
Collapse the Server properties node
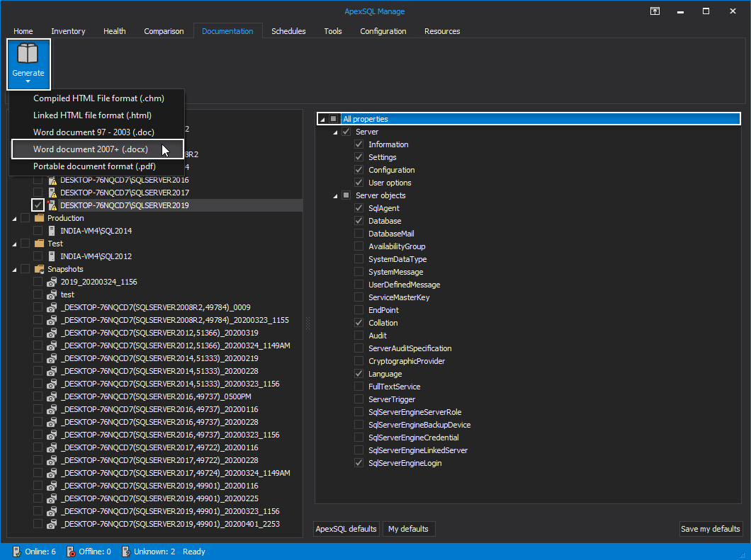click(x=335, y=132)
